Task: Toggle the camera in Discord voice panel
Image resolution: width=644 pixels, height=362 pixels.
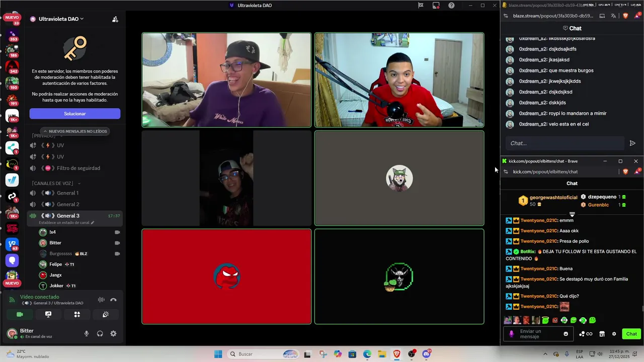Action: pos(20,314)
